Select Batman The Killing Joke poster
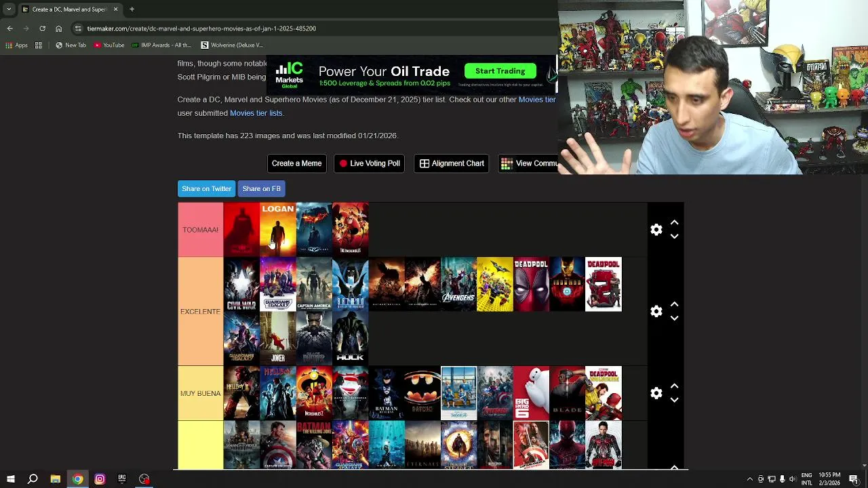Viewport: 868px width, 488px height. tap(314, 445)
